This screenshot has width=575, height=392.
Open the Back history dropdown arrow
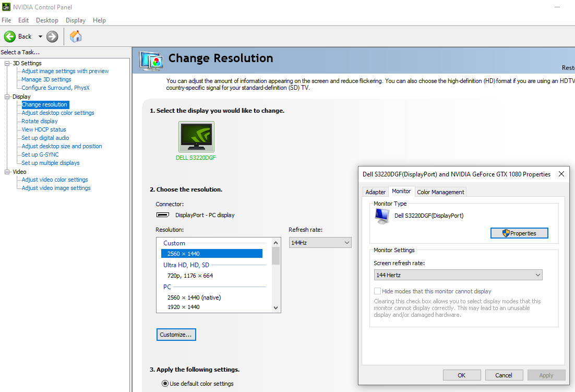pyautogui.click(x=40, y=37)
